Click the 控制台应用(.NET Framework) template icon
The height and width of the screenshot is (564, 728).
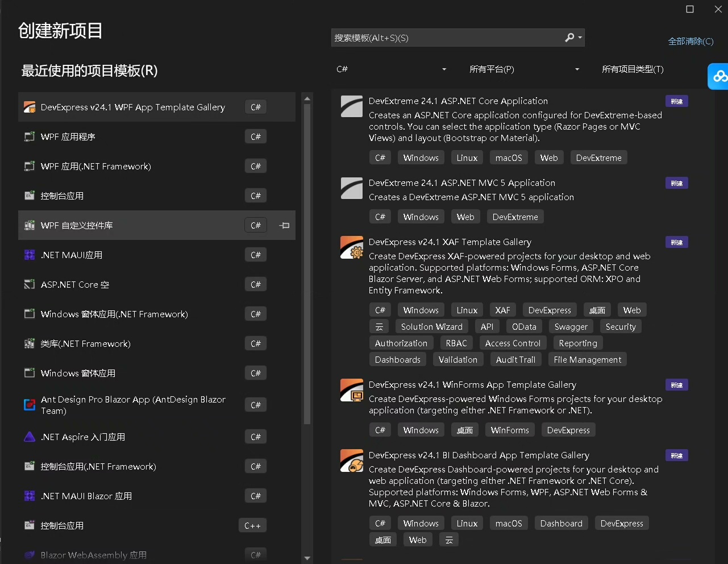30,466
